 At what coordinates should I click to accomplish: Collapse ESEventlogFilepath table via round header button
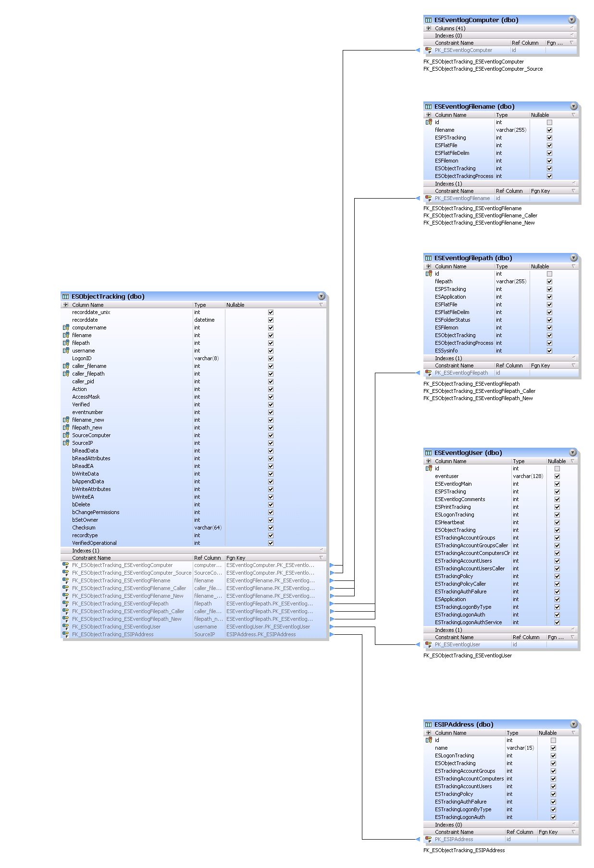(574, 258)
